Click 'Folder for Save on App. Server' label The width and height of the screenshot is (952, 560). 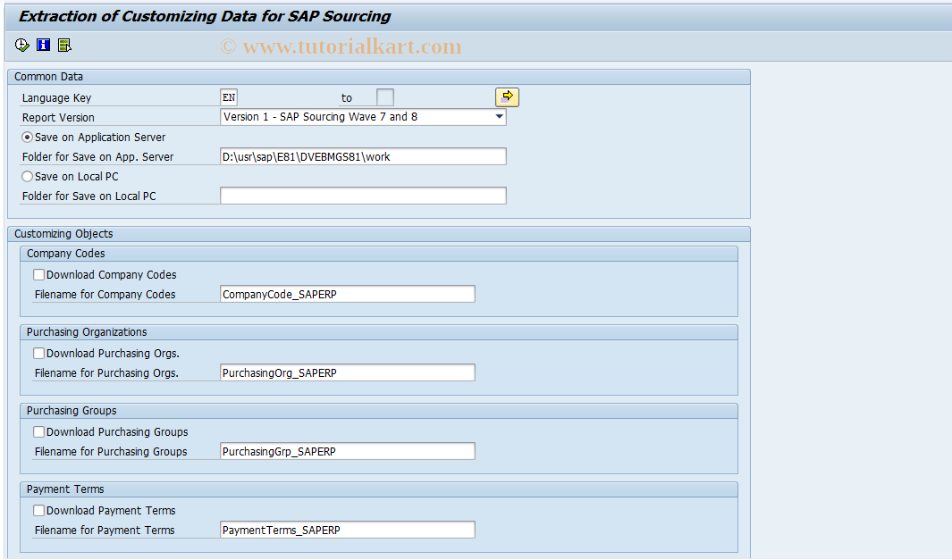tap(97, 156)
